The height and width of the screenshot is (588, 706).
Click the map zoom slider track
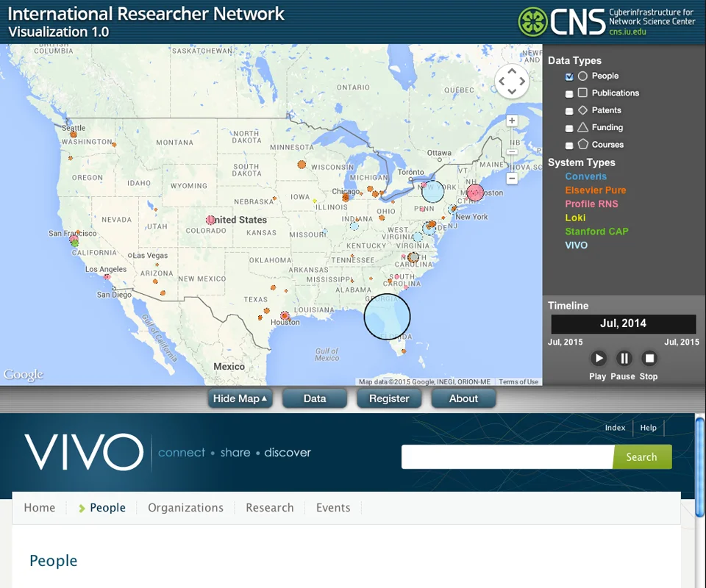coord(512,149)
